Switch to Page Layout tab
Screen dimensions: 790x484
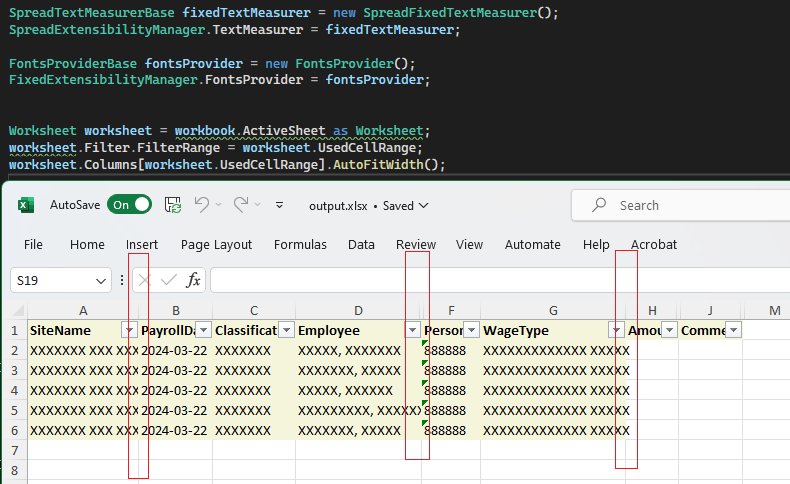click(216, 245)
